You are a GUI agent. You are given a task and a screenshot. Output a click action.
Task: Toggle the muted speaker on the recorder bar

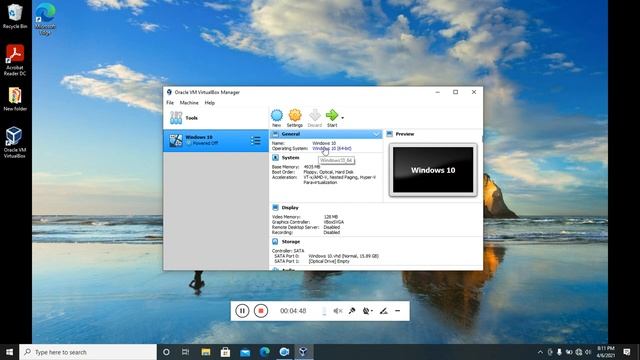point(338,311)
